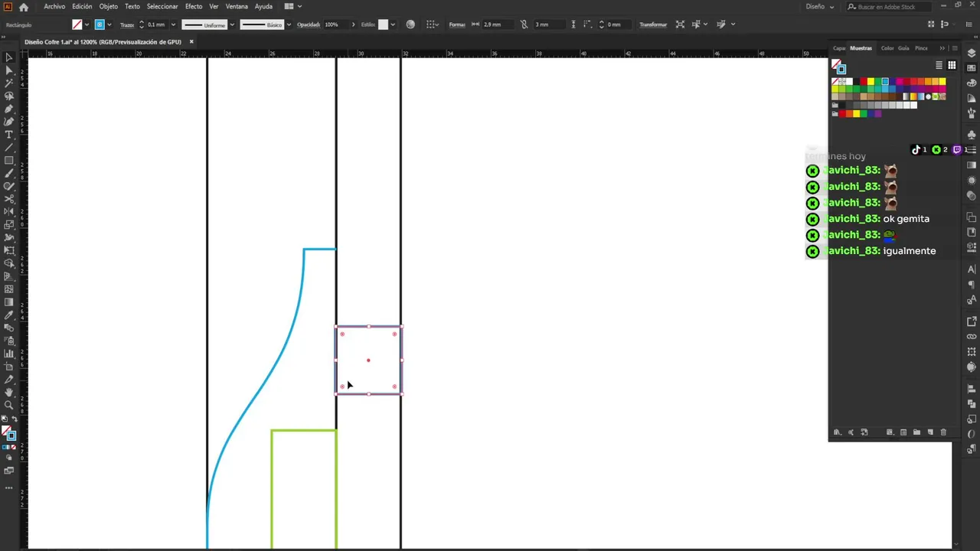The image size is (980, 551).
Task: Increase stroke weight with stepper arrows
Action: 141,22
